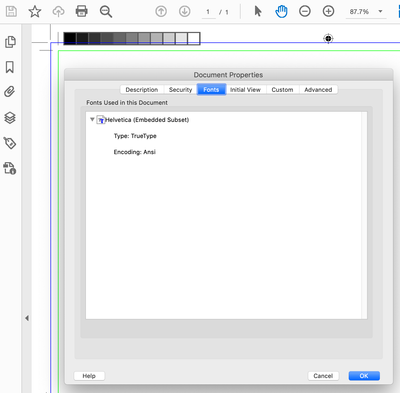
Task: Collapse the navigation pane arrow
Action: 27,318
